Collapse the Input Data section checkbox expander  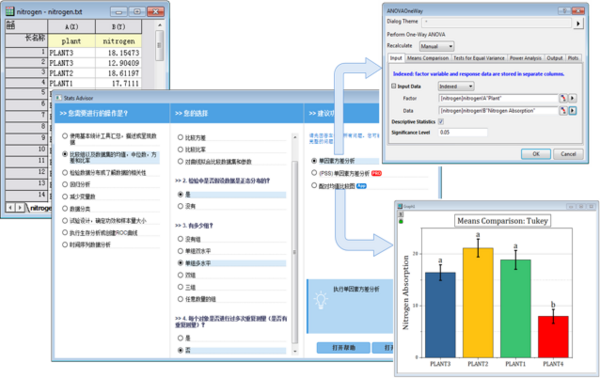coord(394,86)
